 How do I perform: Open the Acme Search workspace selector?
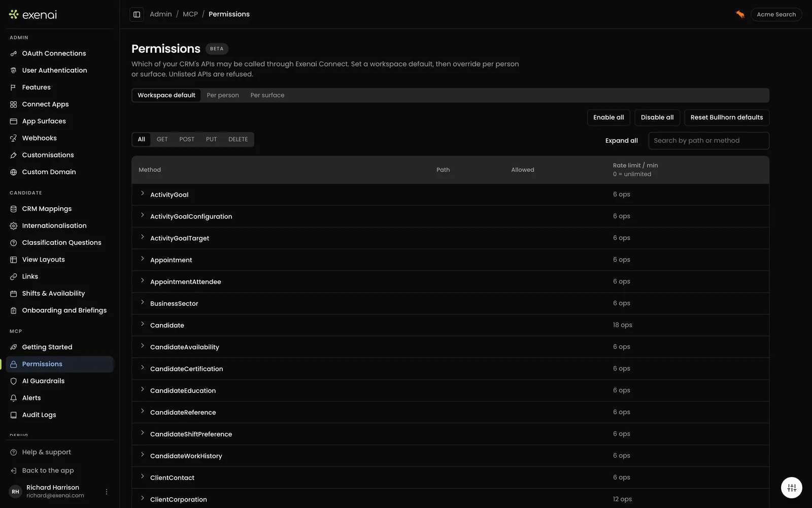(x=776, y=14)
